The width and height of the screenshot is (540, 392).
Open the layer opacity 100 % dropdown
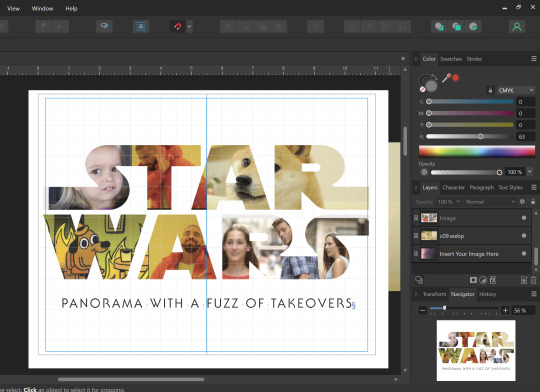coord(449,202)
